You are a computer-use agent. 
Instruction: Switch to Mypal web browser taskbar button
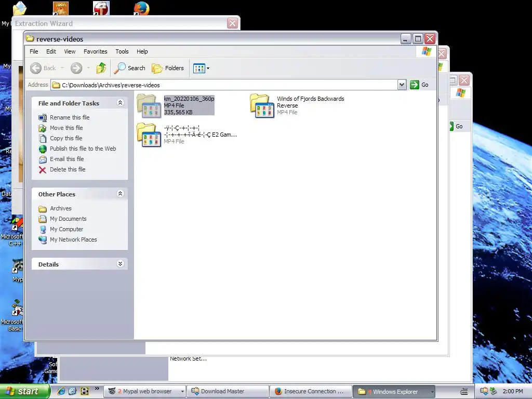click(144, 391)
